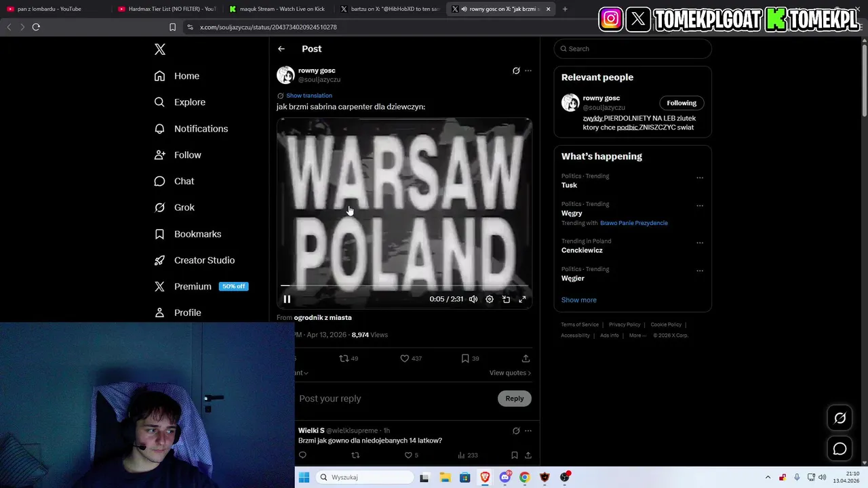This screenshot has height=488, width=868.
Task: Click Grok icon on Wielki S reply
Action: (x=516, y=430)
